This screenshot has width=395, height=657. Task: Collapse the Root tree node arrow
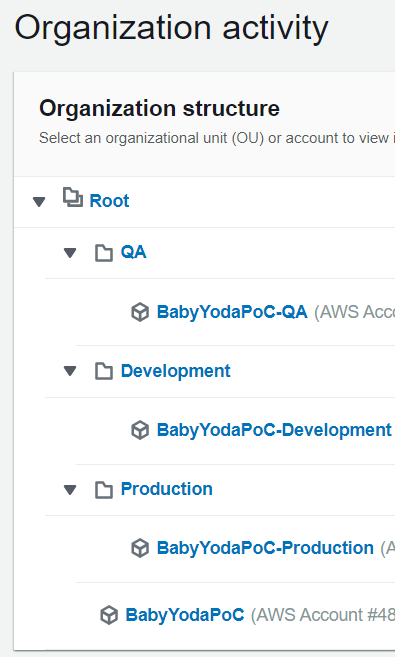(x=39, y=202)
